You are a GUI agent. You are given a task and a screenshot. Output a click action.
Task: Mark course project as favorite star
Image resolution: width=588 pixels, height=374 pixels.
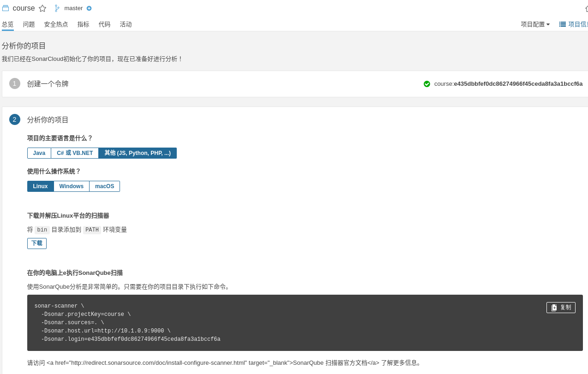[x=42, y=8]
